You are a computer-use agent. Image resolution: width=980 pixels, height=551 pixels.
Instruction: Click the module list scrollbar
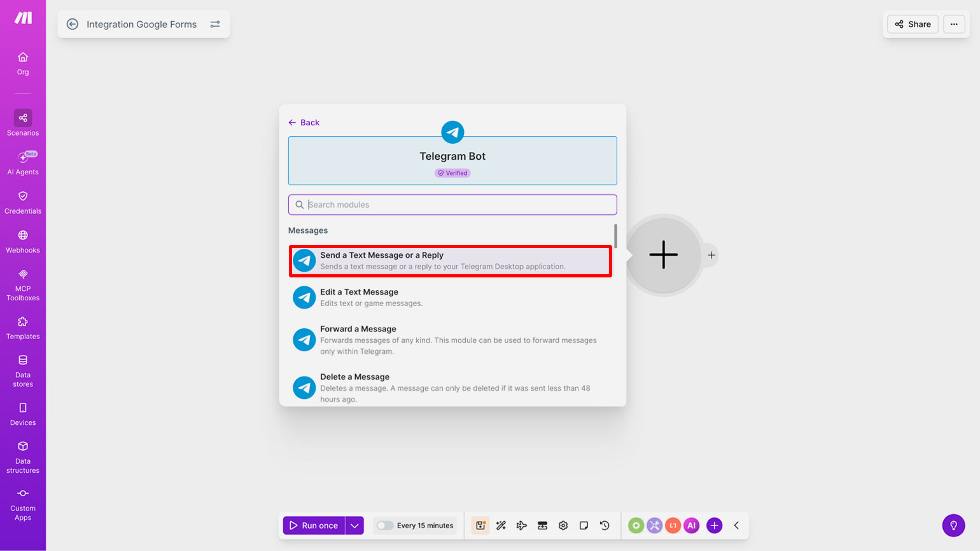point(615,236)
